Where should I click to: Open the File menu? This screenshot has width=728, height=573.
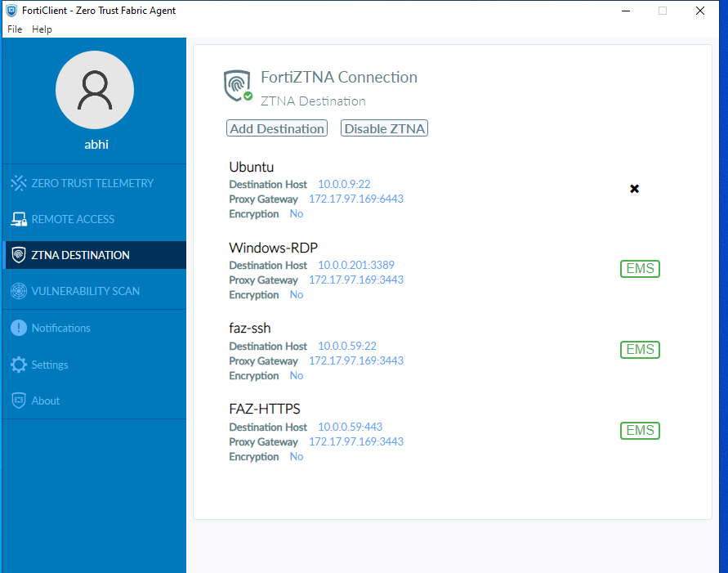click(15, 29)
